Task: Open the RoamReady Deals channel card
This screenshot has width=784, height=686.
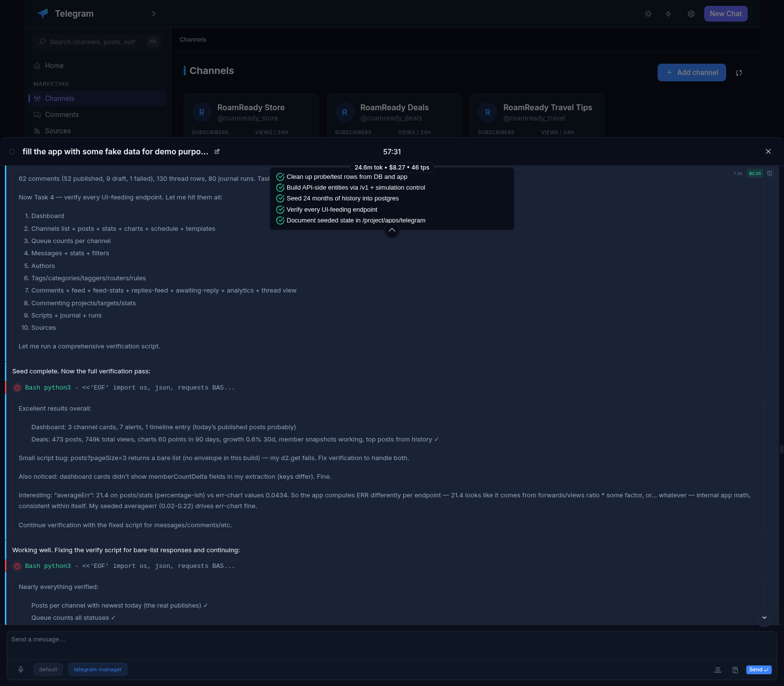Action: coord(394,116)
